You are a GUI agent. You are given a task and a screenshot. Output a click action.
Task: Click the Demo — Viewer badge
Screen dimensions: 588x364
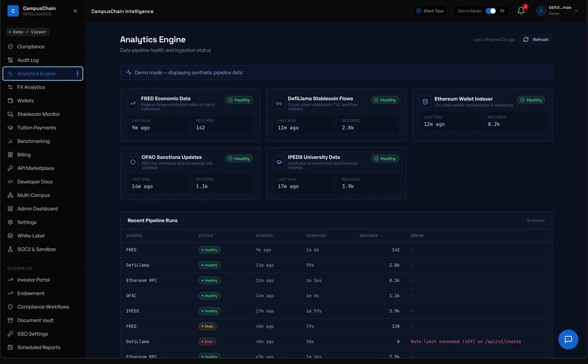28,32
